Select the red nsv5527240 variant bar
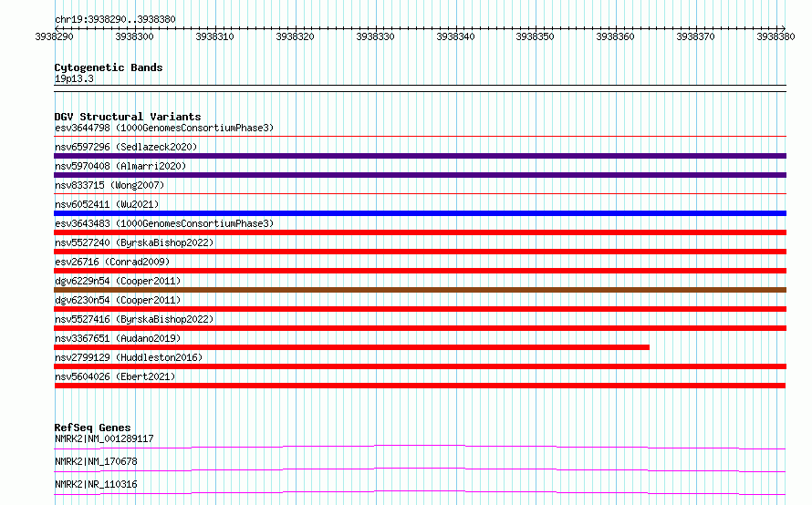This screenshot has height=505, width=812. (x=420, y=252)
